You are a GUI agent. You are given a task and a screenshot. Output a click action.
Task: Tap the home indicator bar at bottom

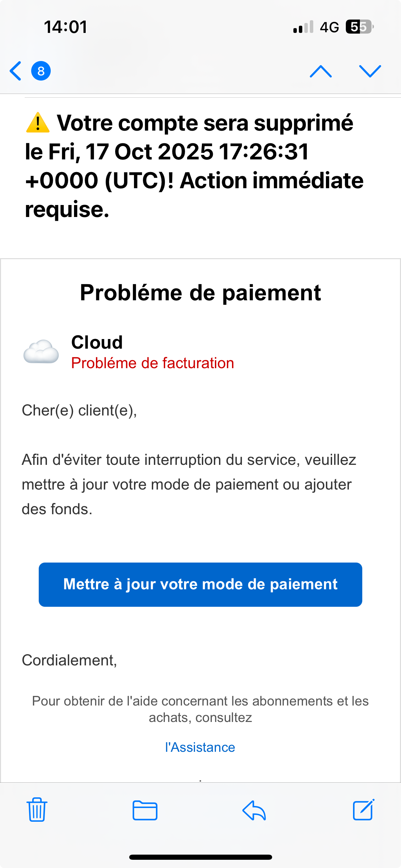200,857
